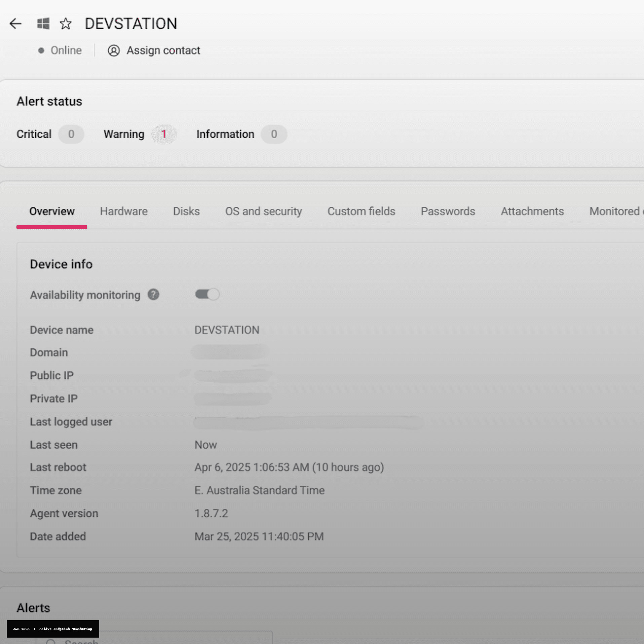Click Assign contact
Screen dimensions: 644x644
(x=163, y=50)
